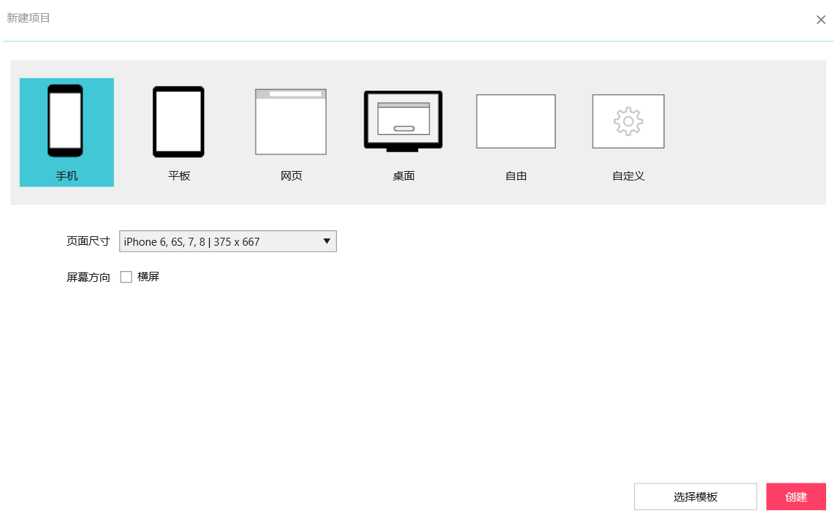Enable the 横屏 landscape checkbox
The height and width of the screenshot is (528, 838).
[126, 277]
